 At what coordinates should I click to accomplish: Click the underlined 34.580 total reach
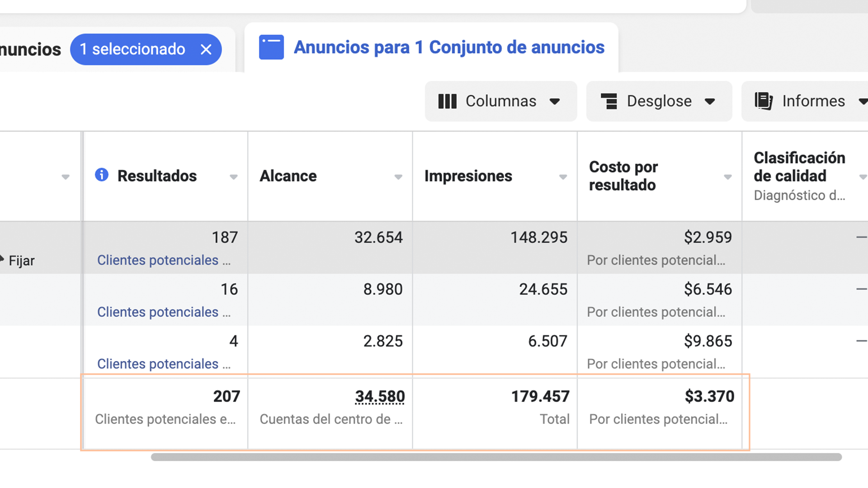380,396
